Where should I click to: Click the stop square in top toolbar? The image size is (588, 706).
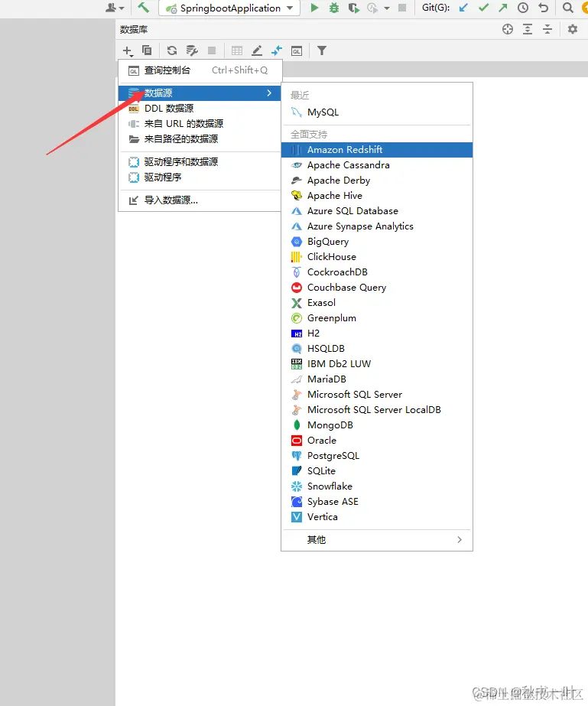[402, 8]
